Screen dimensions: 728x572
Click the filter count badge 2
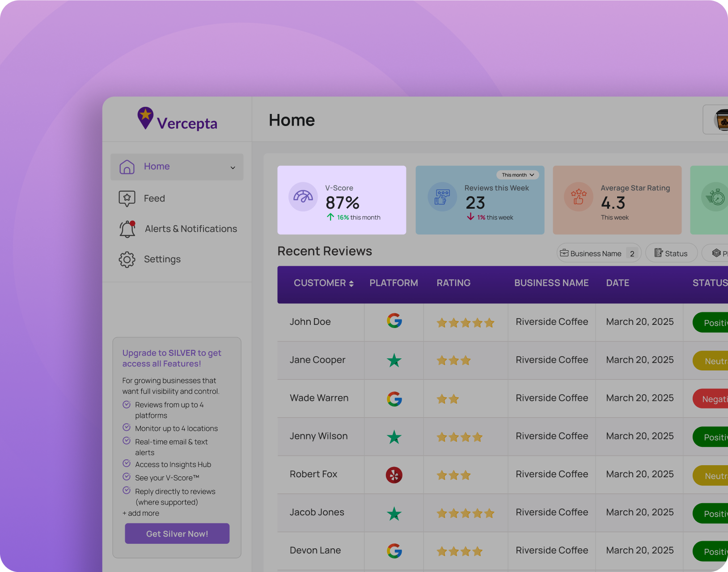point(632,253)
